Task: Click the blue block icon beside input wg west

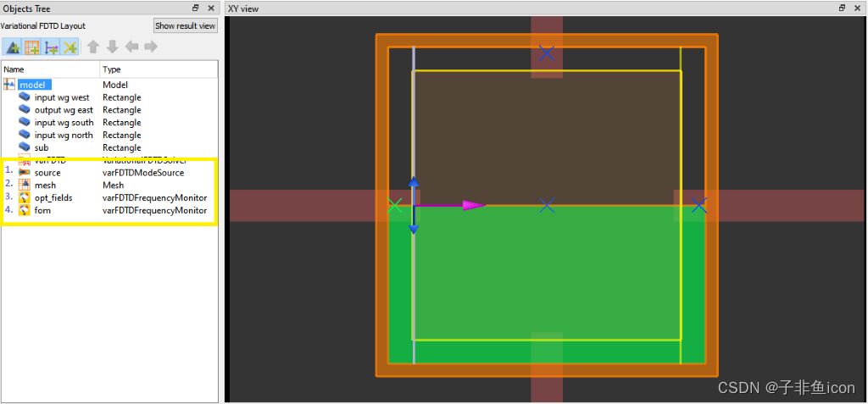Action: [25, 97]
